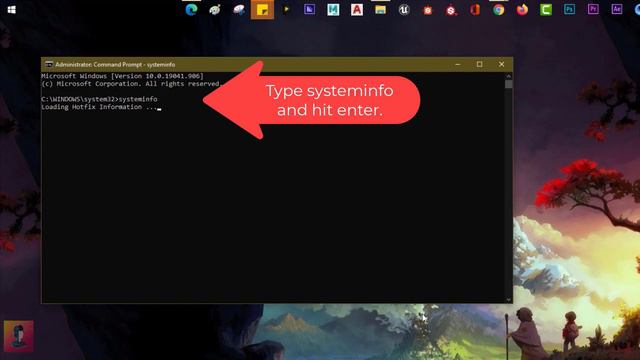Click the scroll down arrow in Command Prompt

pyautogui.click(x=509, y=300)
